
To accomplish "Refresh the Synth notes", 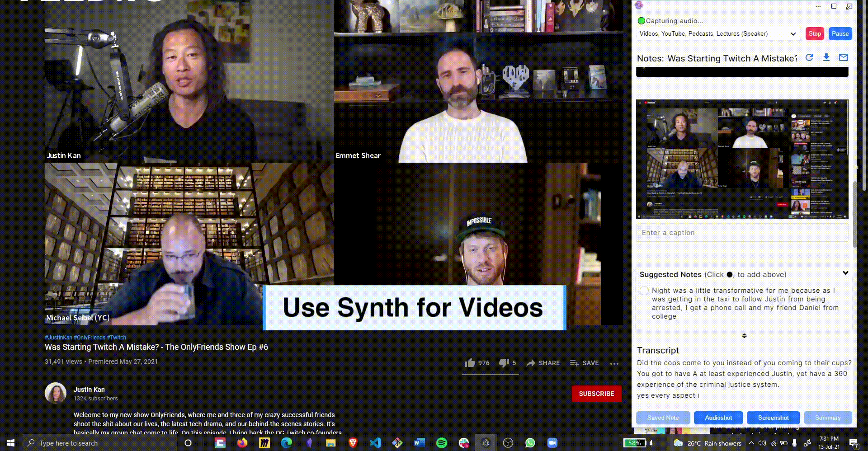I will (809, 57).
